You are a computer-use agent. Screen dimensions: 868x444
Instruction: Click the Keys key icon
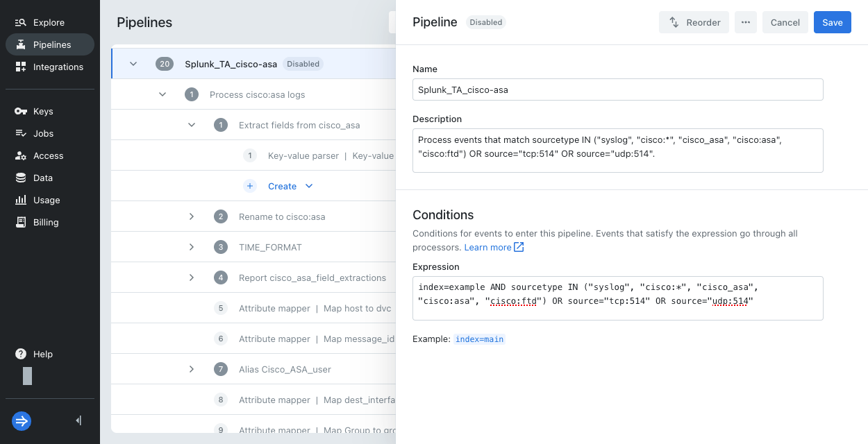tap(21, 111)
